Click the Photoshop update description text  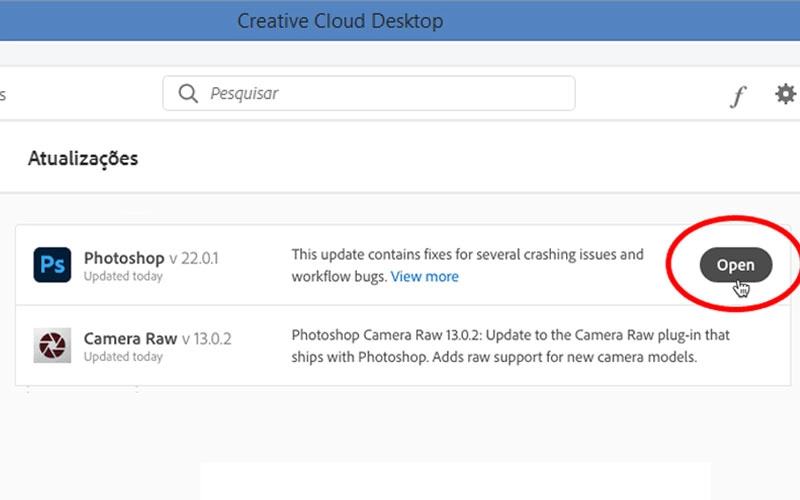[x=467, y=265]
